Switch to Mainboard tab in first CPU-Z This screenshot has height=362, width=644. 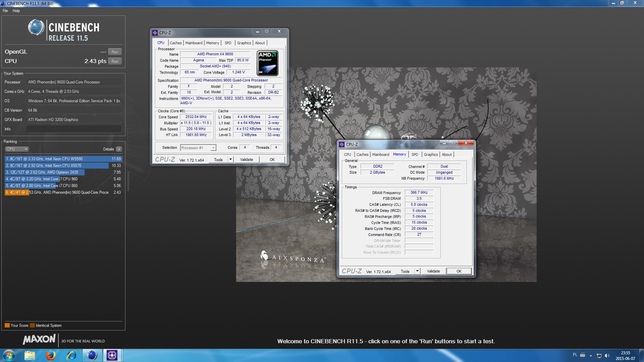(194, 43)
